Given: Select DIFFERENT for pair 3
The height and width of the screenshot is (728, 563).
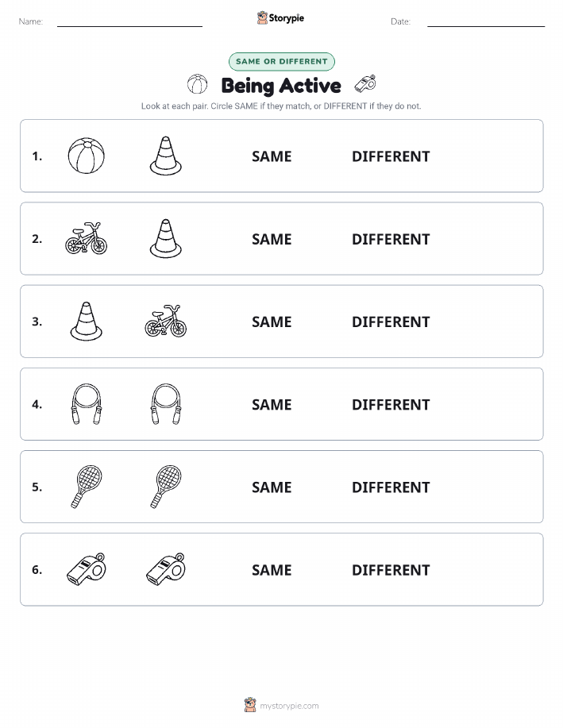Looking at the screenshot, I should click(x=391, y=322).
